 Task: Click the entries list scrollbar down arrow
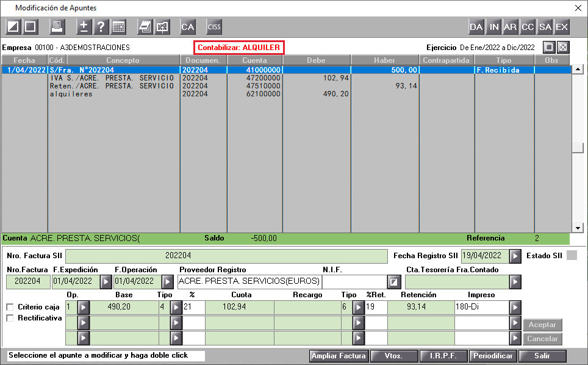coord(578,228)
